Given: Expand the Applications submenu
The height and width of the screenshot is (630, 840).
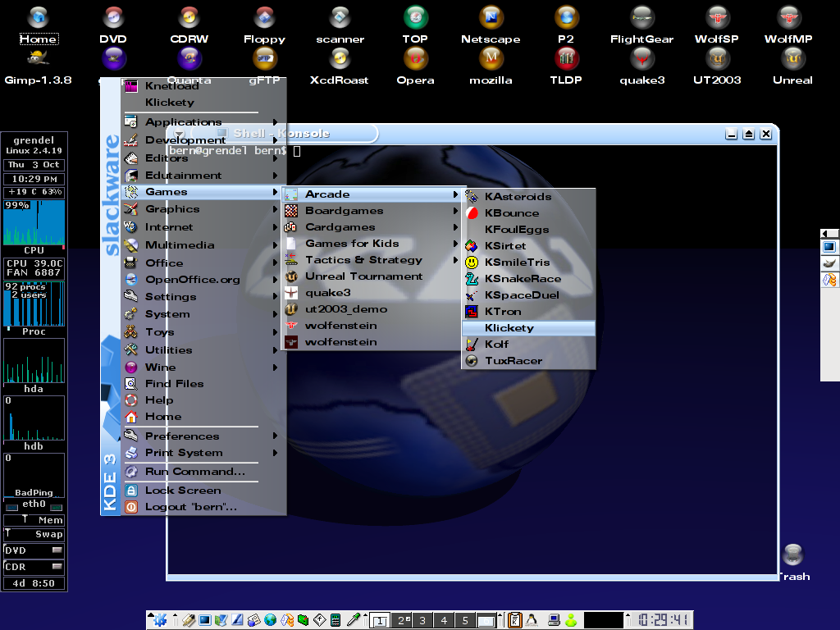Looking at the screenshot, I should tap(202, 122).
